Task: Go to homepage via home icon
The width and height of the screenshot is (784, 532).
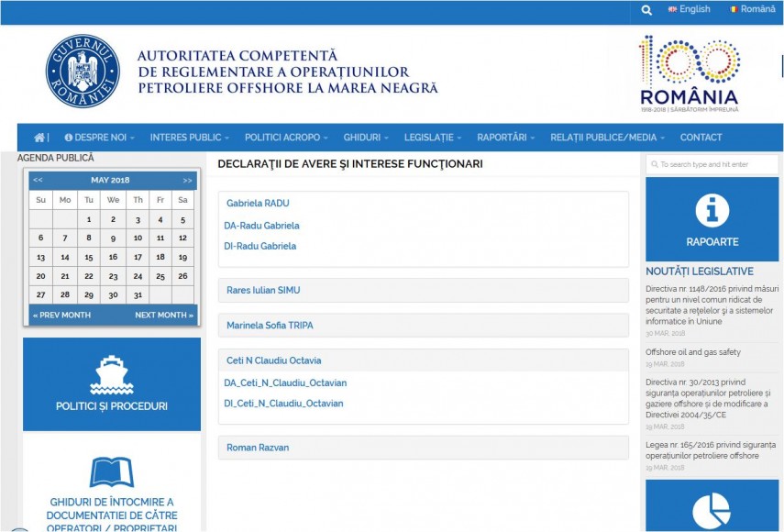Action: point(39,138)
